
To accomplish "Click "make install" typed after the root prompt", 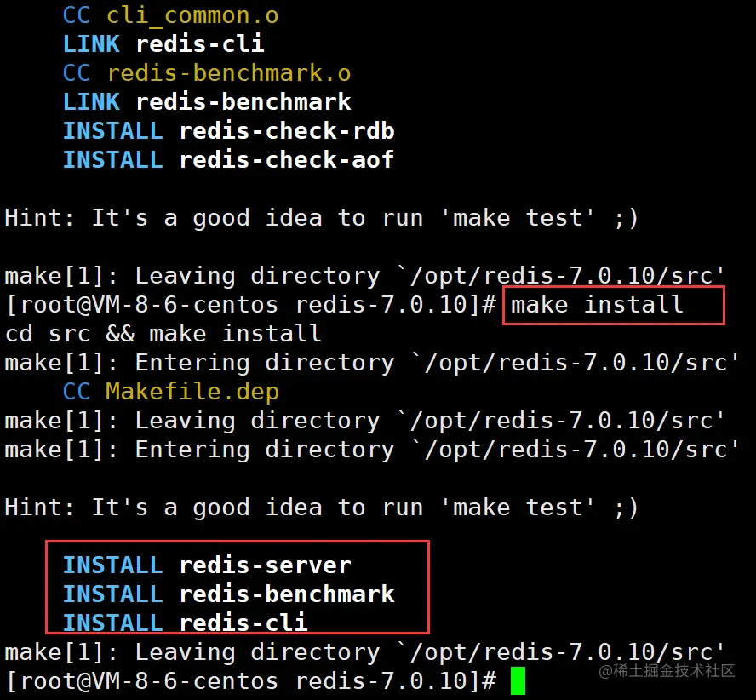I will tap(597, 305).
